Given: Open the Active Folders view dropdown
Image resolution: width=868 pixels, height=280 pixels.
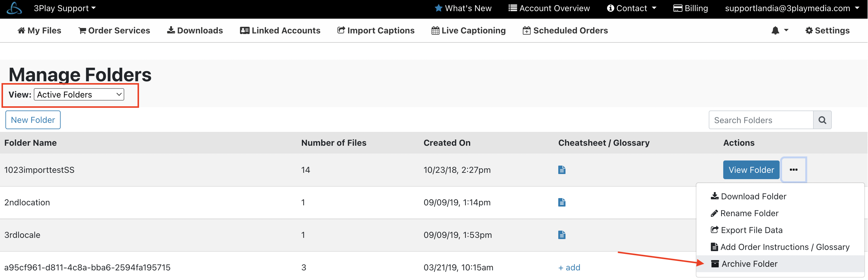Looking at the screenshot, I should pyautogui.click(x=79, y=95).
